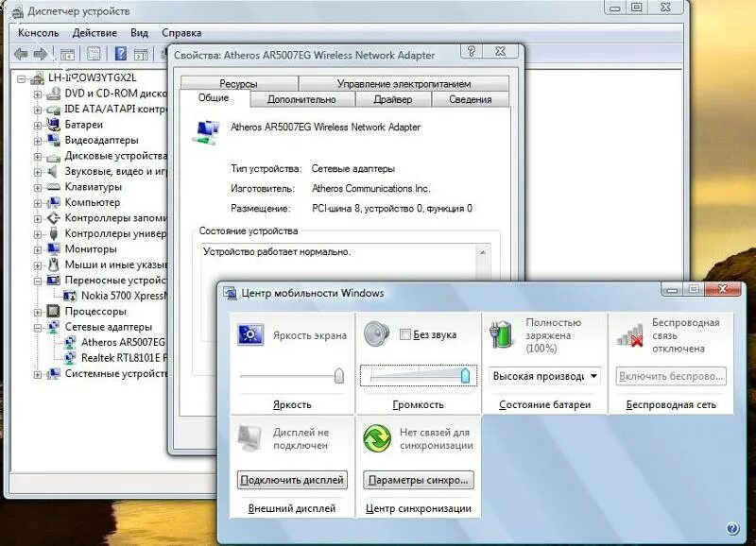
Task: Expand the Видеоадаптеры tree node
Action: (x=37, y=141)
